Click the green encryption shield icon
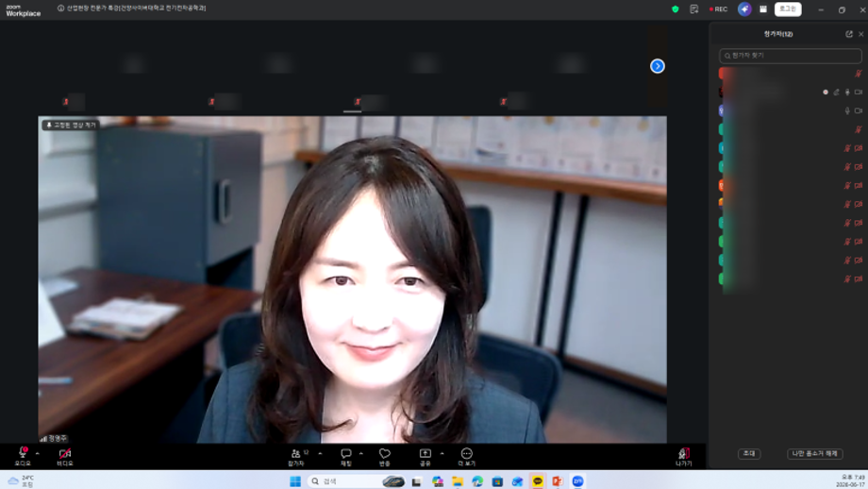 (x=676, y=8)
